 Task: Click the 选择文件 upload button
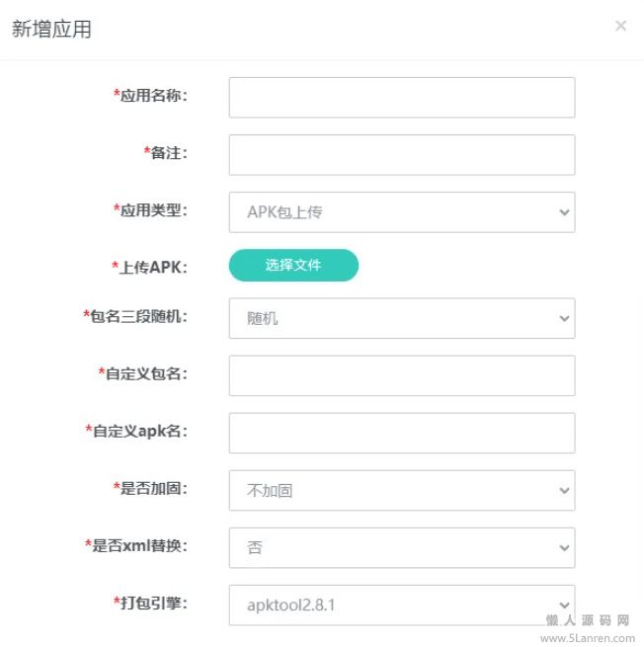[293, 265]
